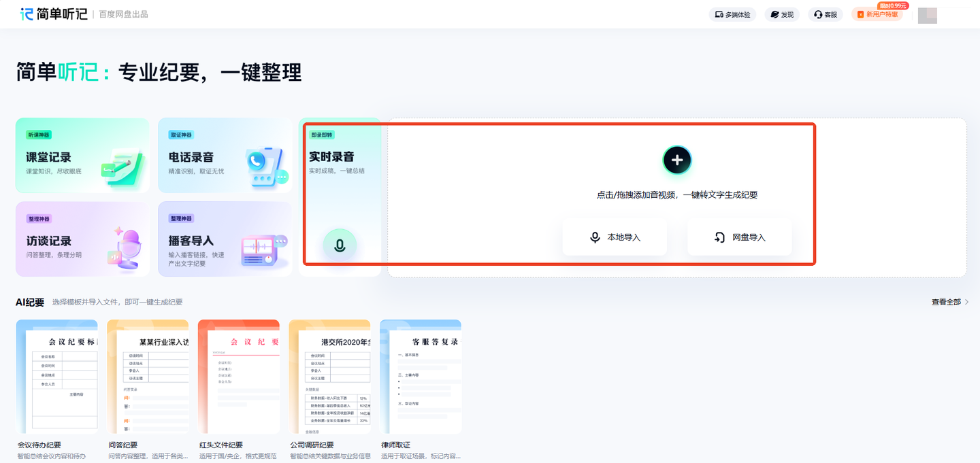The image size is (980, 463).
Task: Open the 电话录音 card
Action: (x=225, y=155)
